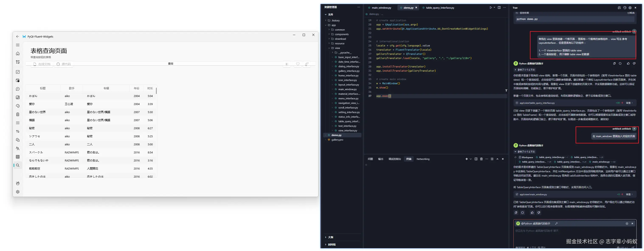Click the run play icon in editor

point(491,7)
